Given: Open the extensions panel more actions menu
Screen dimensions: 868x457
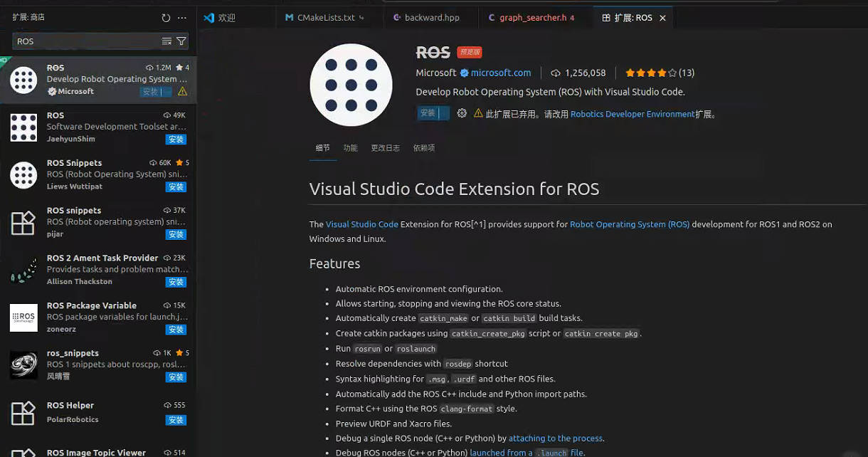Looking at the screenshot, I should (182, 18).
